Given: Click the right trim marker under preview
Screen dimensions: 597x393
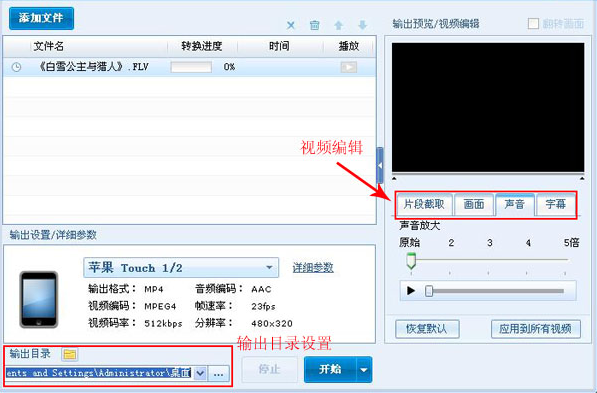Looking at the screenshot, I should click(x=582, y=178).
